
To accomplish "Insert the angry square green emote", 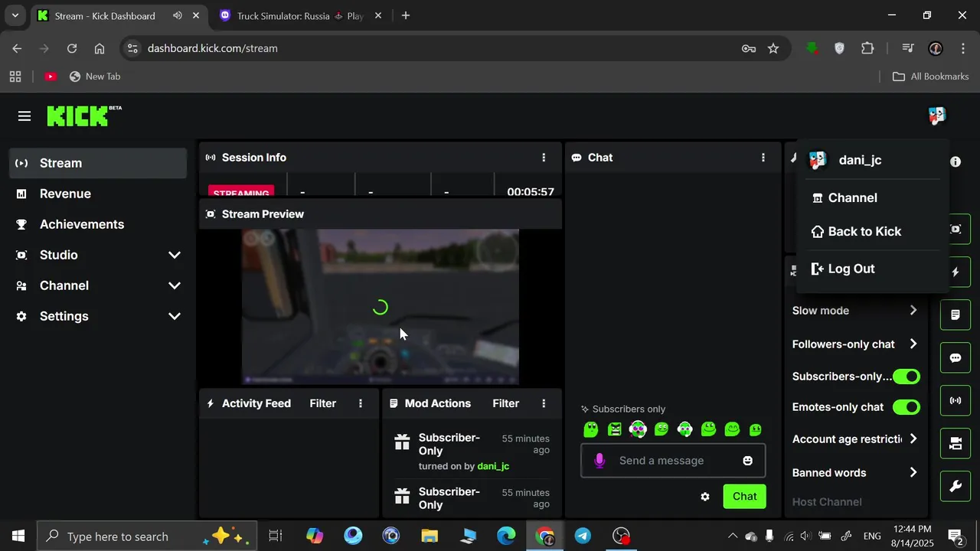I will tap(614, 429).
